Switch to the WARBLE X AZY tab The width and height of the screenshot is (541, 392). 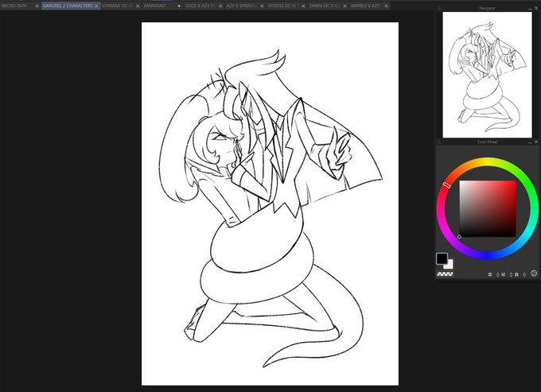coord(365,6)
